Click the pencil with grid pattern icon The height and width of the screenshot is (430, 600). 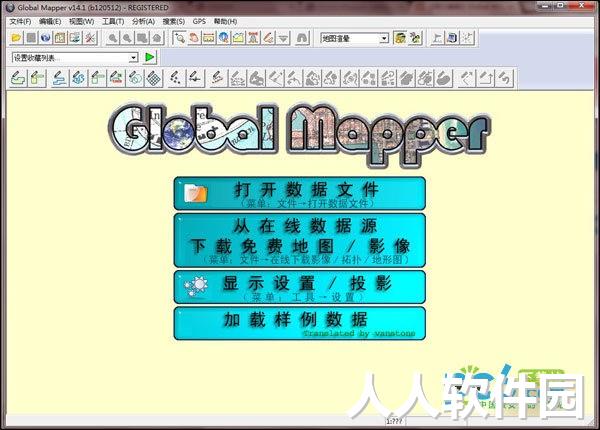point(154,78)
